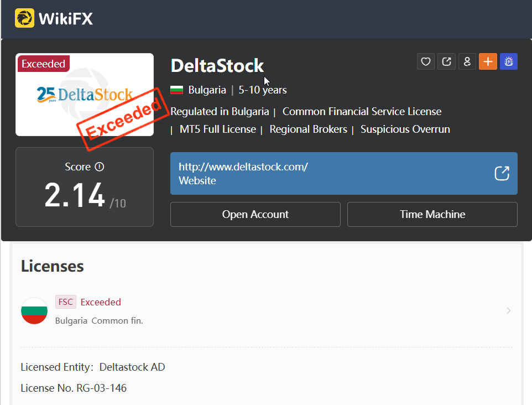
Task: Click the WikiFX brand name text
Action: (x=66, y=18)
